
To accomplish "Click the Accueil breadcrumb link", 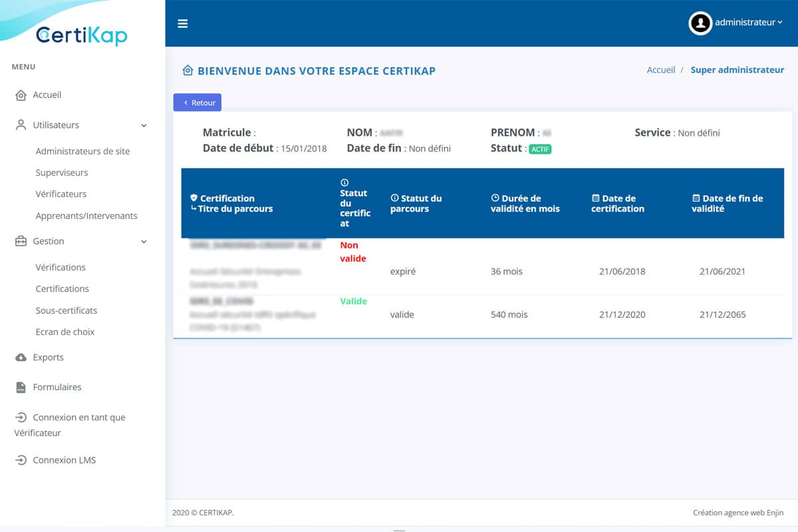I will pyautogui.click(x=660, y=70).
